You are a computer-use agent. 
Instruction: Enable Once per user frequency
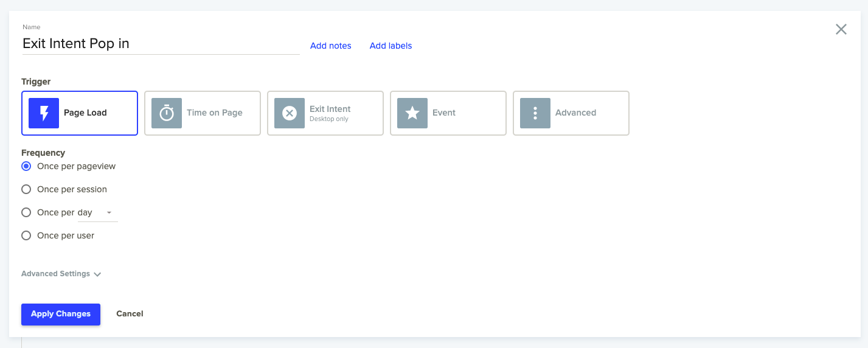coord(26,235)
